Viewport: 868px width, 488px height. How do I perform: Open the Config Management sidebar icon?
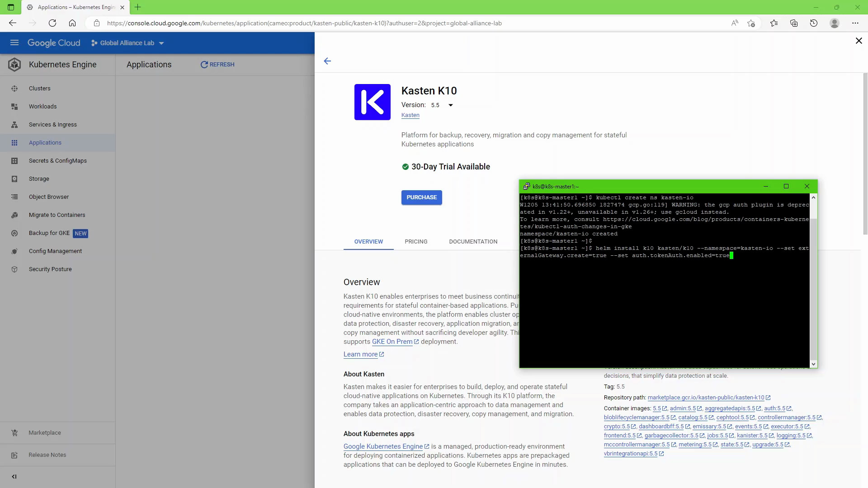point(14,251)
